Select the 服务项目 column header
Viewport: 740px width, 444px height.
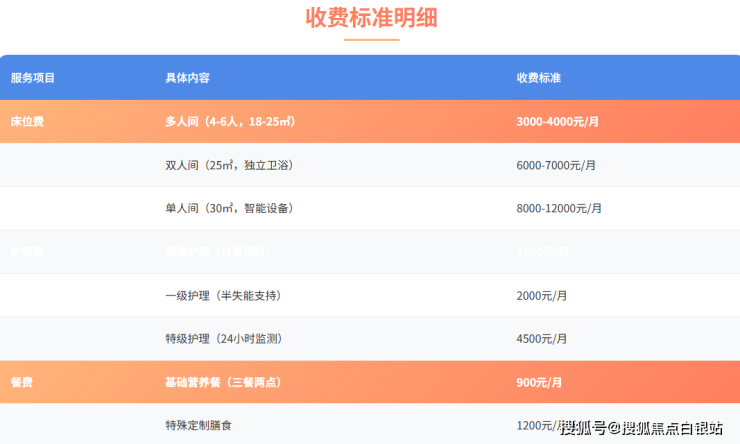[x=33, y=78]
